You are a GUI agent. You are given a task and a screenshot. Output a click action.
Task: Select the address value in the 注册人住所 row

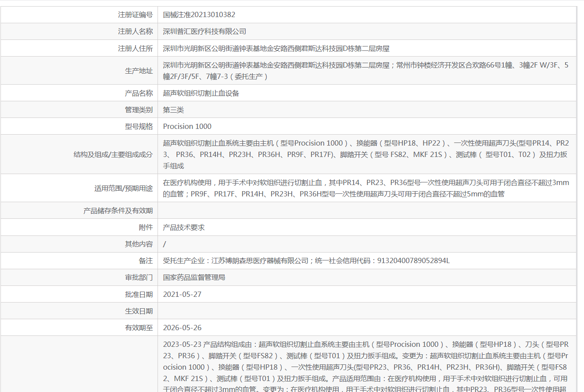(276, 48)
